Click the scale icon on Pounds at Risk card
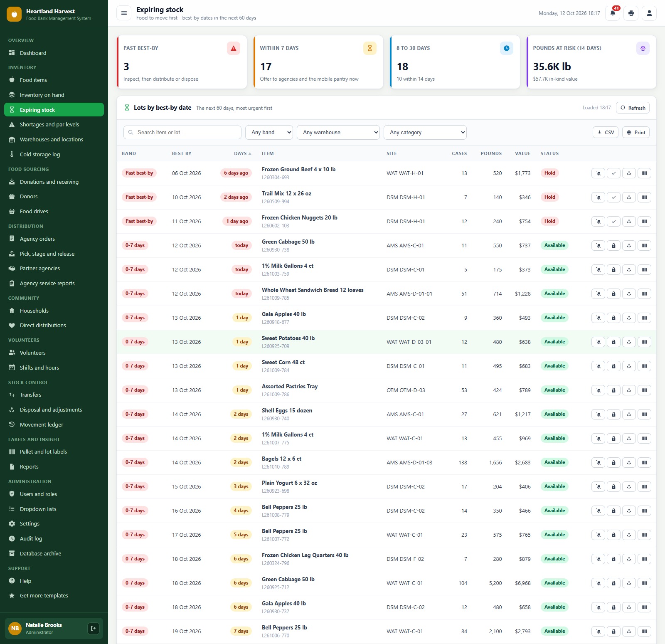The image size is (665, 644). (x=643, y=48)
